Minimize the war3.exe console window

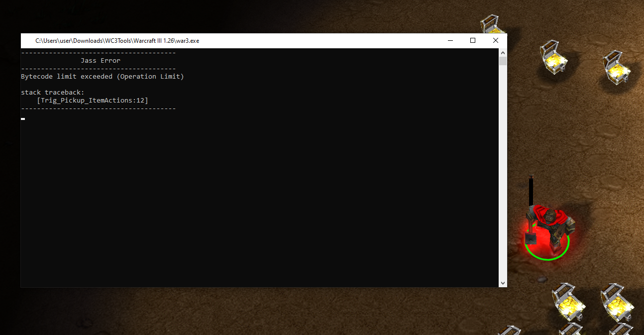450,41
